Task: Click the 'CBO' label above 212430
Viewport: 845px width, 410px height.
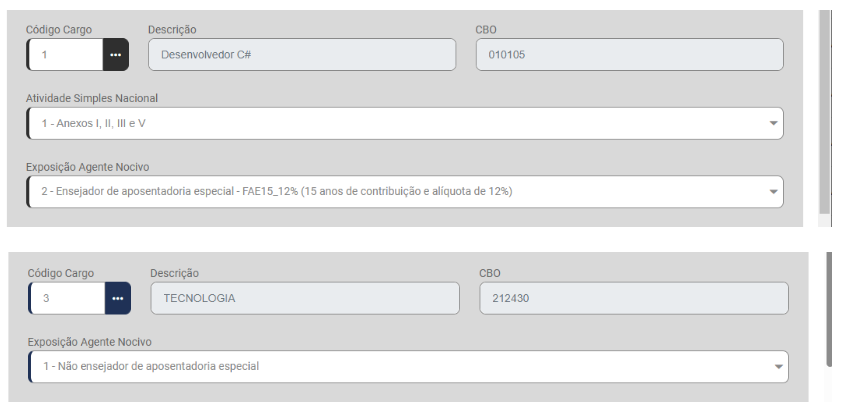Action: tap(490, 273)
